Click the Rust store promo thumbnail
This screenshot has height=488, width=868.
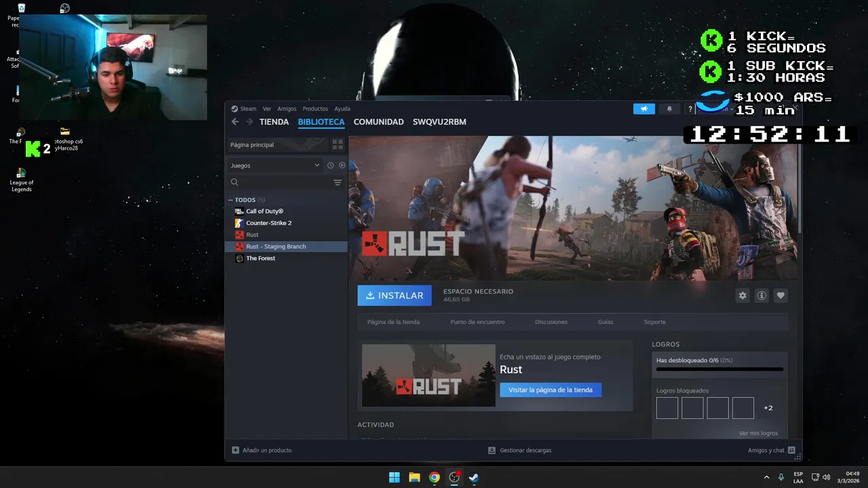click(x=429, y=375)
